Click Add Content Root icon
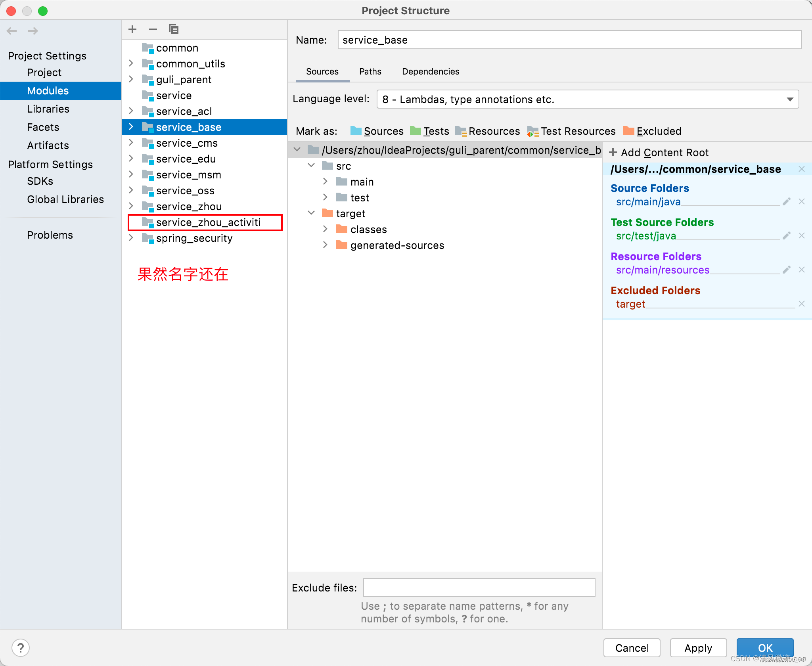 pyautogui.click(x=612, y=152)
